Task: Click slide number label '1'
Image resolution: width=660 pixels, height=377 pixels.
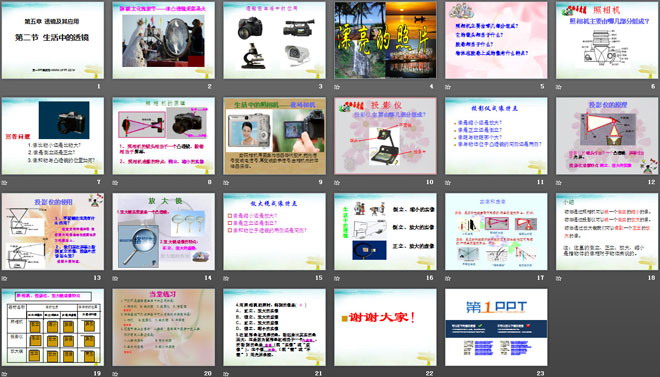Action: (x=99, y=87)
